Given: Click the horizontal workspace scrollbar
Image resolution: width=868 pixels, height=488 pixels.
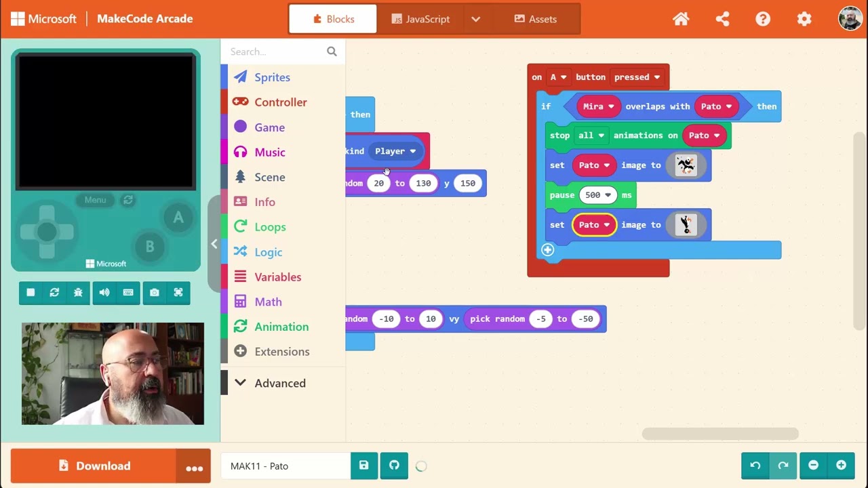Looking at the screenshot, I should [x=720, y=434].
